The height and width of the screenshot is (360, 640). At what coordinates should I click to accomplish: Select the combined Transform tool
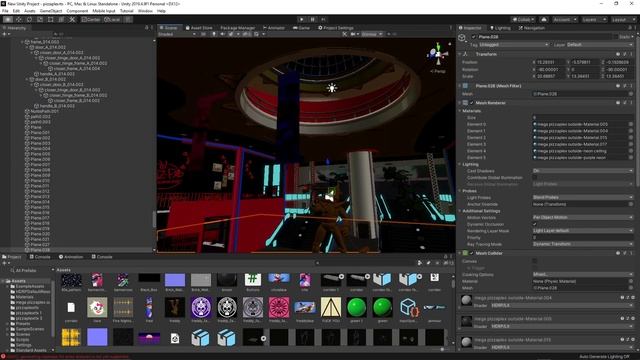(x=61, y=19)
